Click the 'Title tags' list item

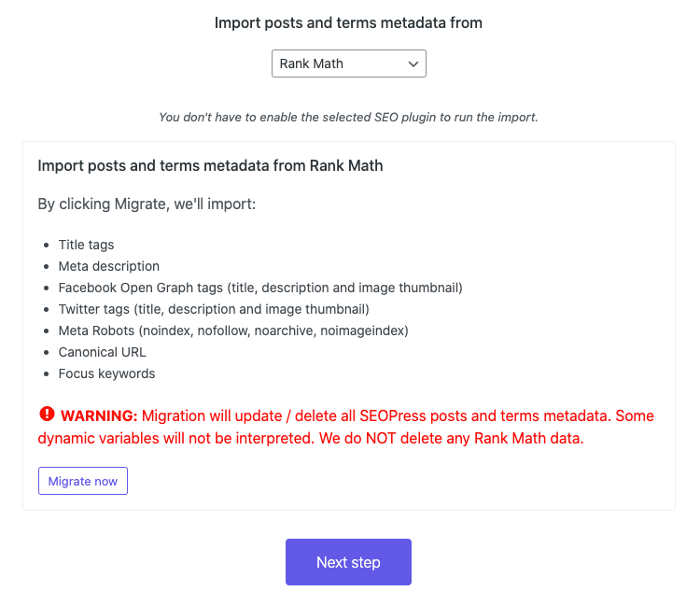86,245
